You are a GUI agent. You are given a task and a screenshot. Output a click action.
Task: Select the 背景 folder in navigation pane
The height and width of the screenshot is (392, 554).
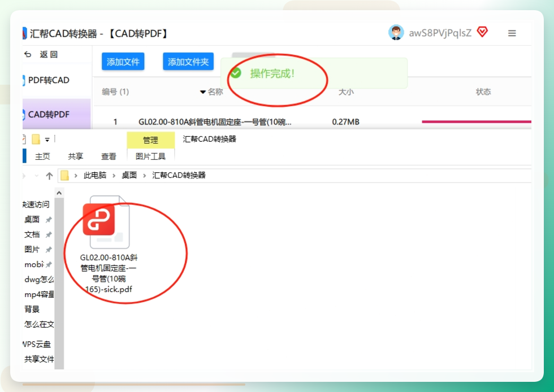click(x=32, y=309)
